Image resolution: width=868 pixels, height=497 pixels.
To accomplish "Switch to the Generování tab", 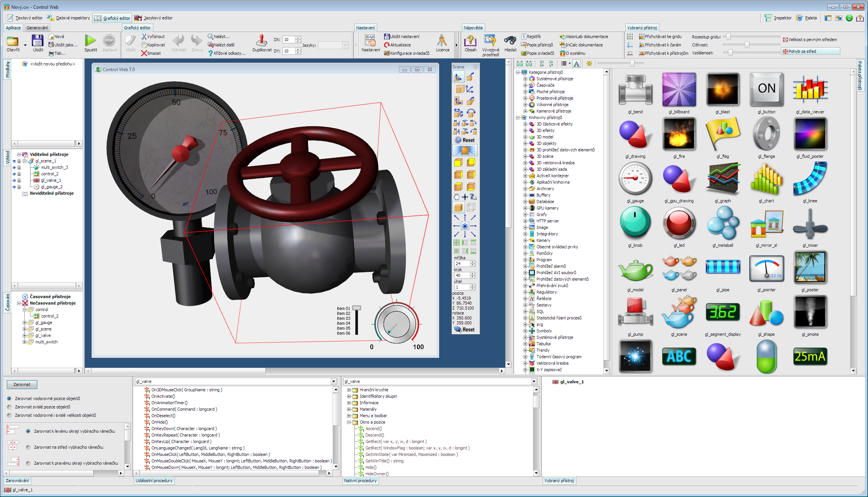I will [x=37, y=28].
